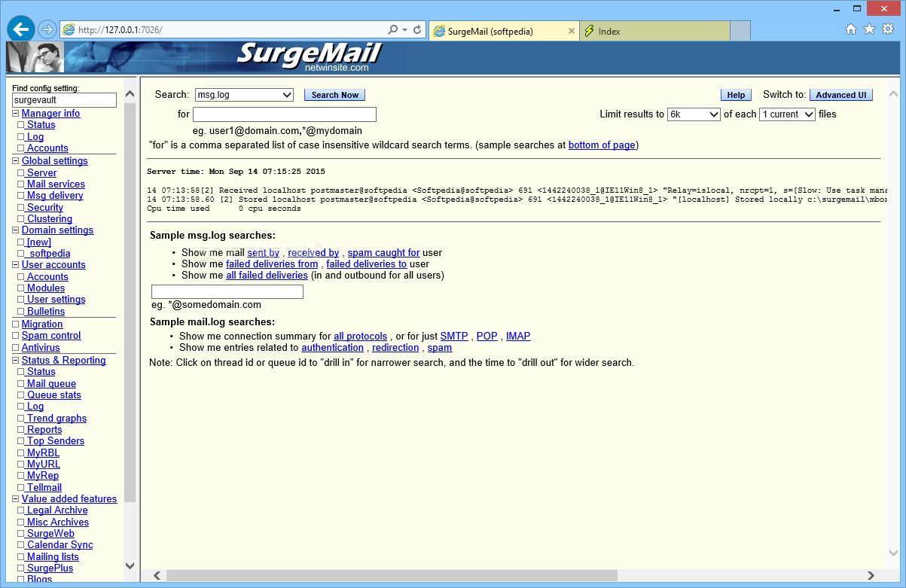Click the Find config setting field
This screenshot has width=906, height=588.
pos(64,100)
